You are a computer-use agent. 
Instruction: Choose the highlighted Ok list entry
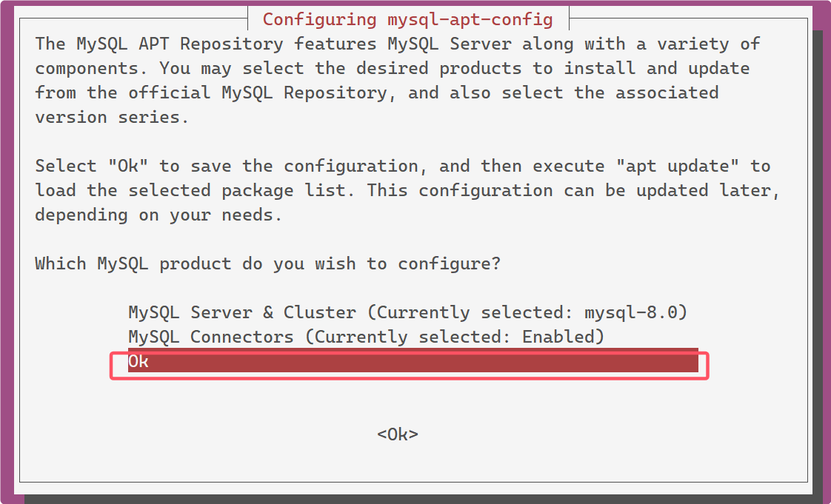click(x=413, y=361)
